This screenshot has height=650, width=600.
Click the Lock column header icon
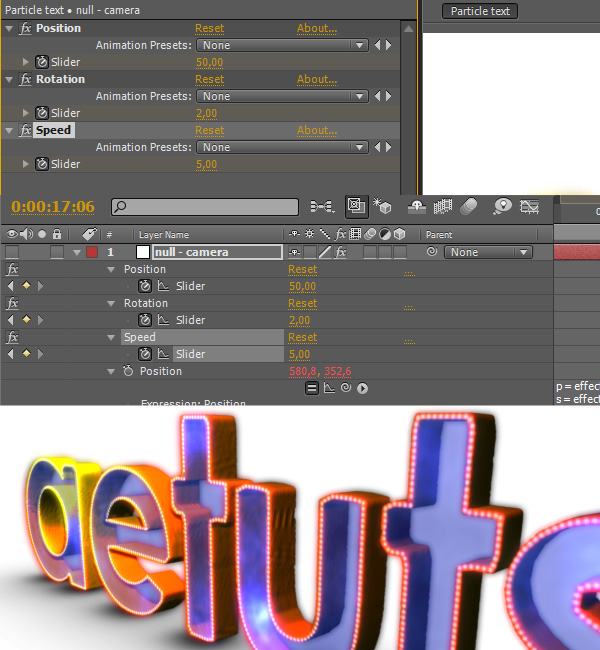pos(57,235)
